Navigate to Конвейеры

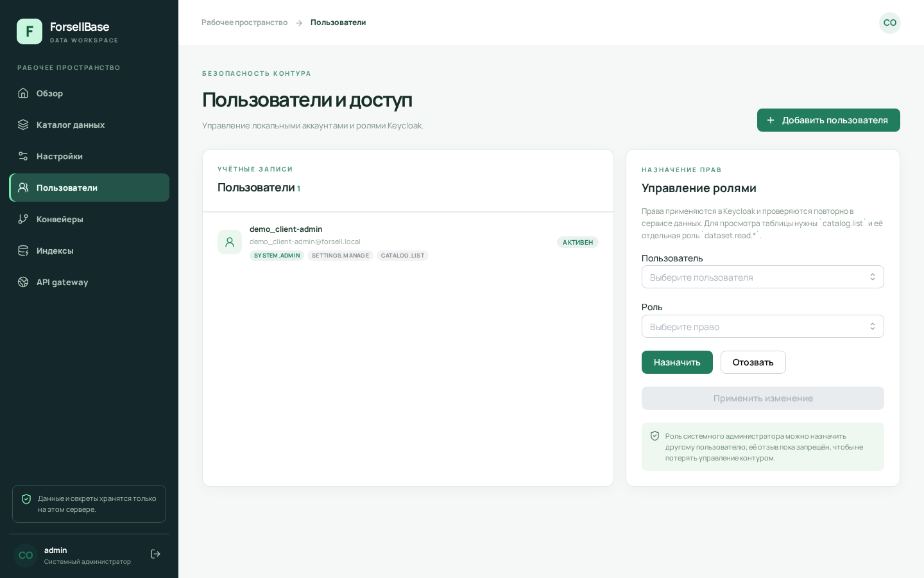tap(89, 219)
